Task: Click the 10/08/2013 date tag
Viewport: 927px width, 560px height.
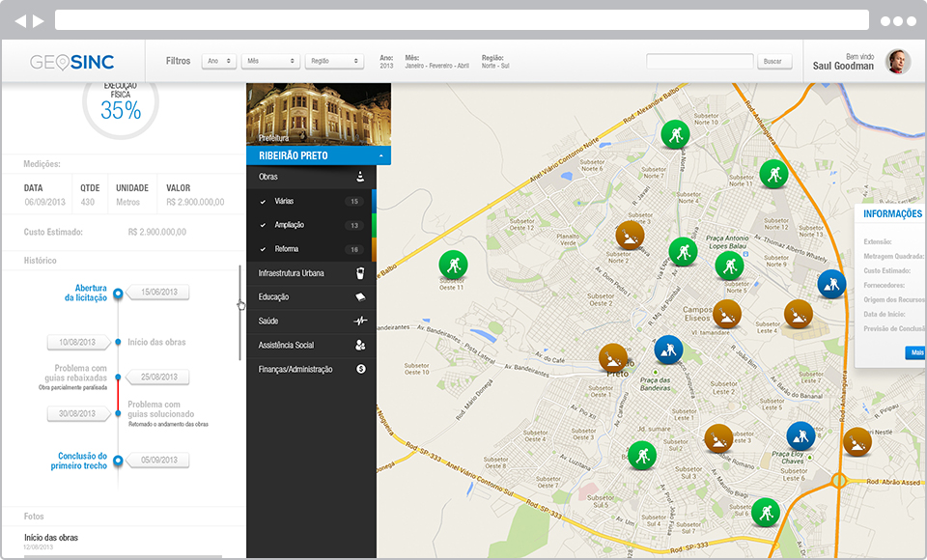Action: coord(77,342)
